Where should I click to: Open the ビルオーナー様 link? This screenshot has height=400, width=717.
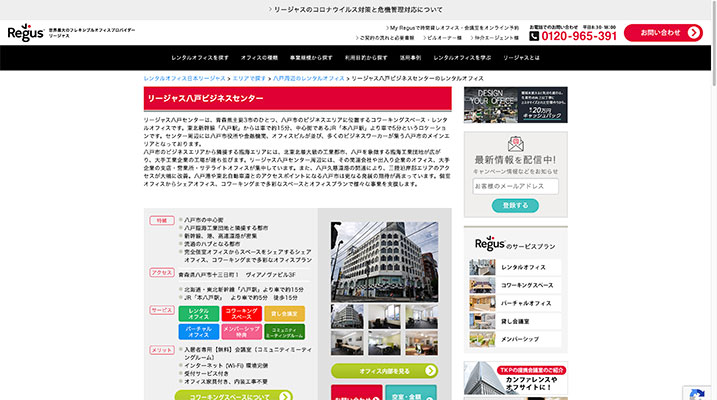pos(442,38)
